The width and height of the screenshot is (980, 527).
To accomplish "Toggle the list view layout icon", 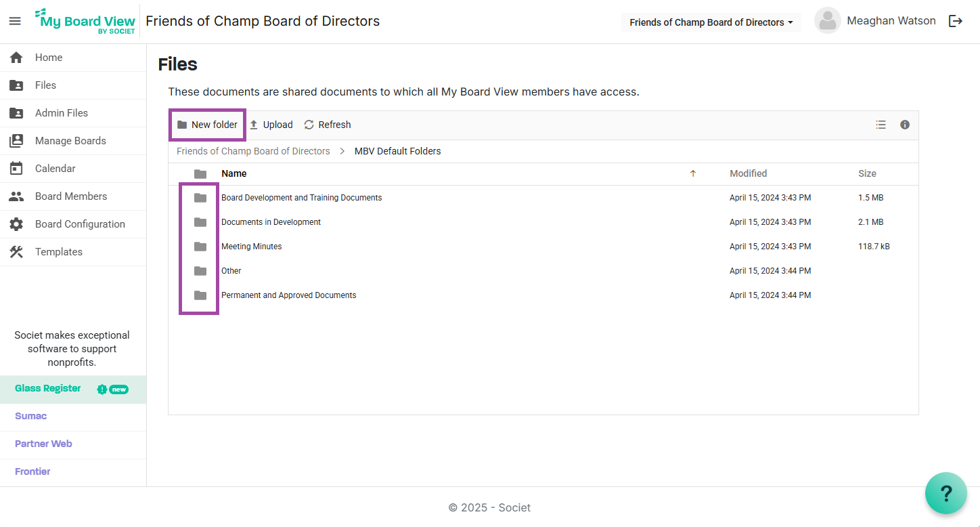I will point(881,125).
